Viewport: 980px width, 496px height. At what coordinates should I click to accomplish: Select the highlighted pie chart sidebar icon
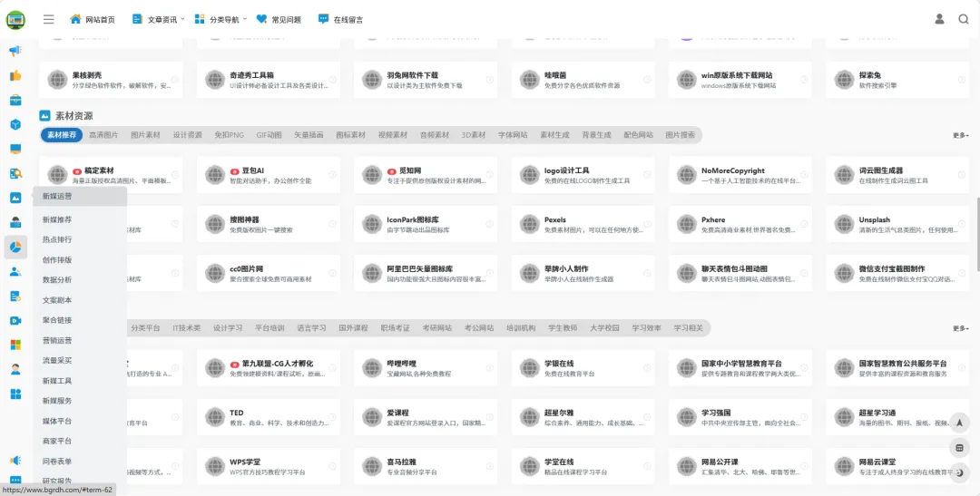(x=15, y=248)
